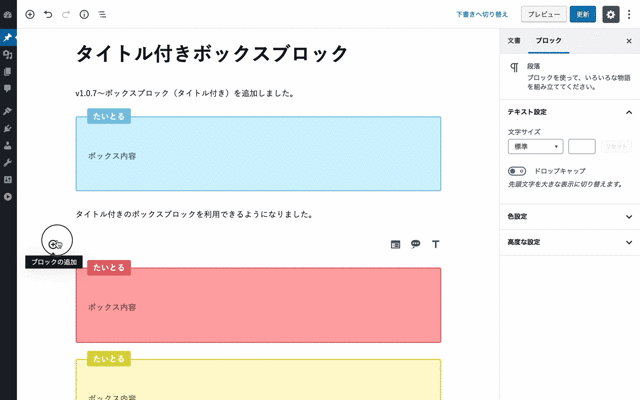Open Pages icon in admin sidebar
Image resolution: width=640 pixels, height=400 pixels.
(8, 71)
